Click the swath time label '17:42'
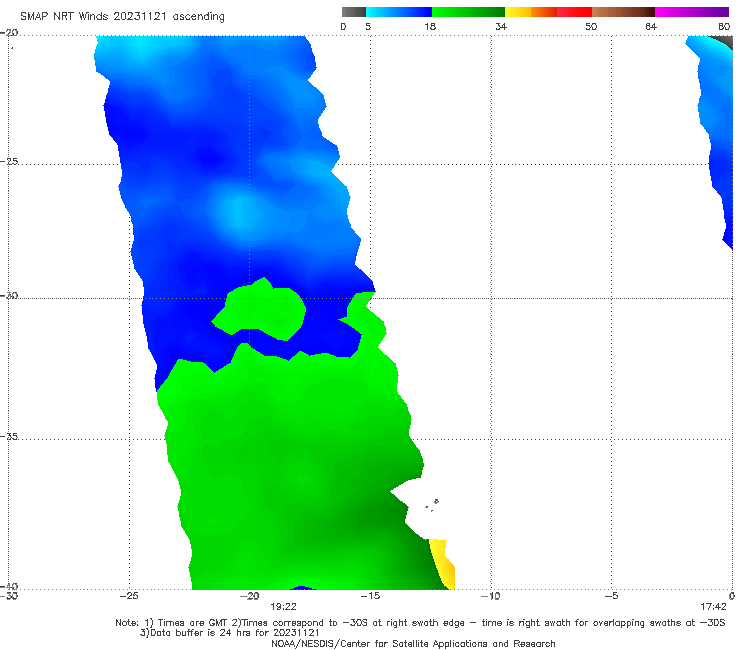740x650 pixels. click(x=713, y=607)
